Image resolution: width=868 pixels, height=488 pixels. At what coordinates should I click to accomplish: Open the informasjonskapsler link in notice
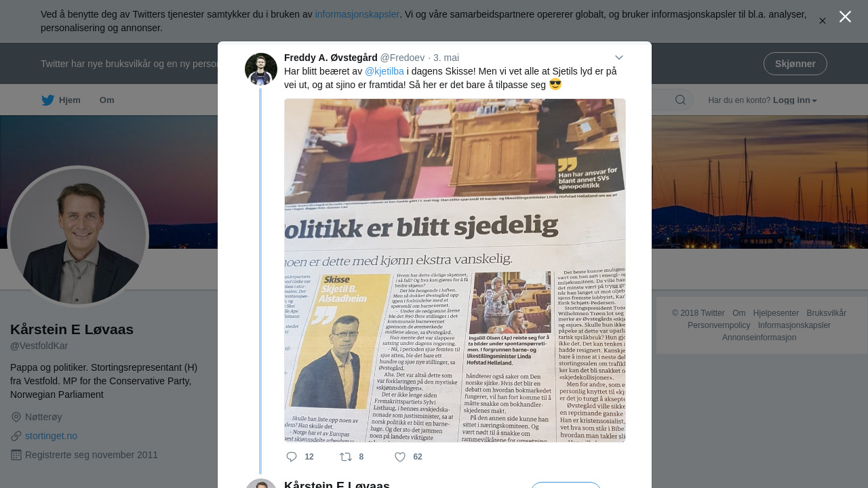357,14
